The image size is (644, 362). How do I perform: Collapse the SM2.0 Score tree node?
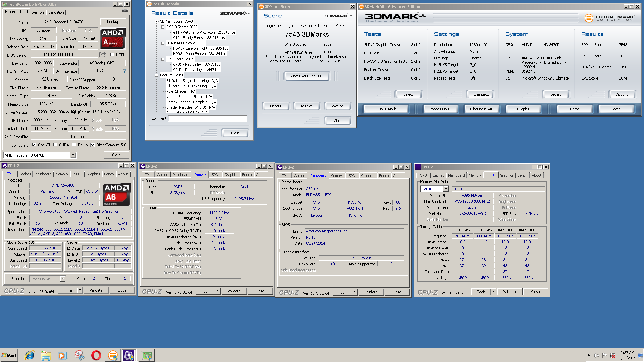point(163,27)
